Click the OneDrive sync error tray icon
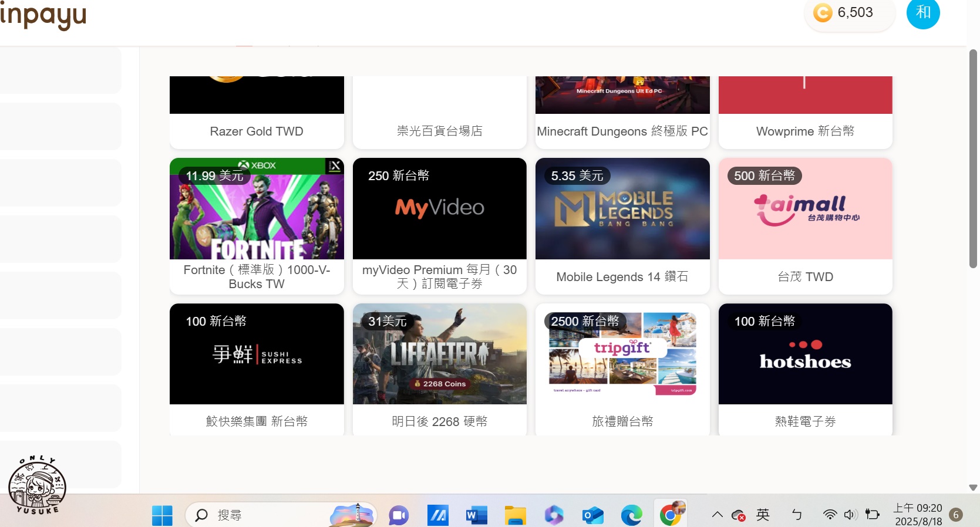The image size is (980, 527). tap(739, 515)
